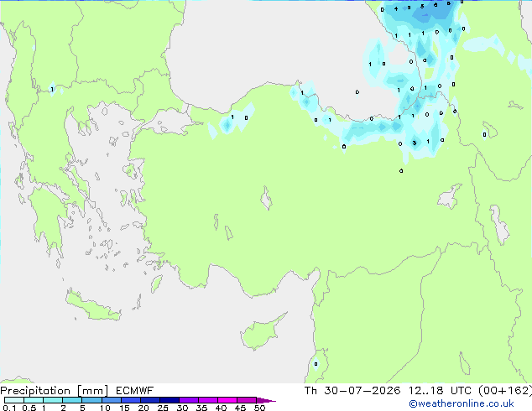Click the 35–40 mm legend color swatch
Image resolution: width=532 pixels, height=411 pixels.
pos(208,400)
